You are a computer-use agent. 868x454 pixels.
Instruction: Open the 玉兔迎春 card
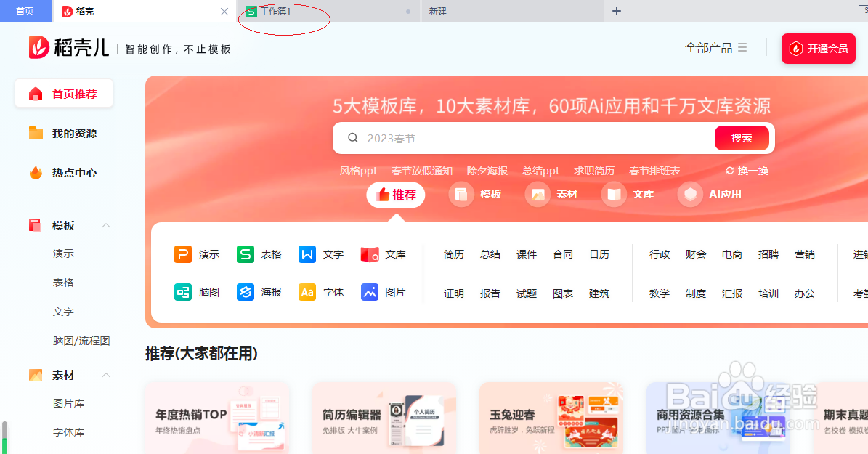pyautogui.click(x=551, y=418)
